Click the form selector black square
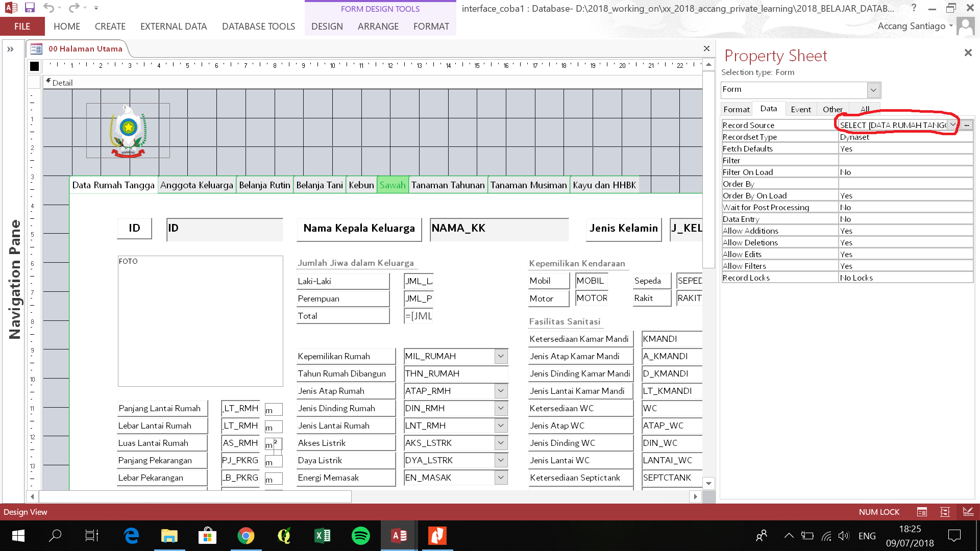The image size is (980, 551). tap(34, 66)
